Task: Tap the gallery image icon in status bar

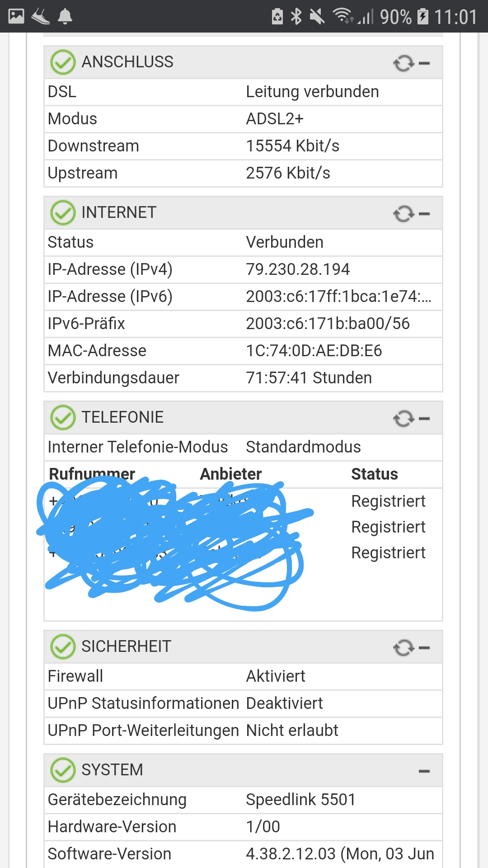Action: pyautogui.click(x=16, y=17)
